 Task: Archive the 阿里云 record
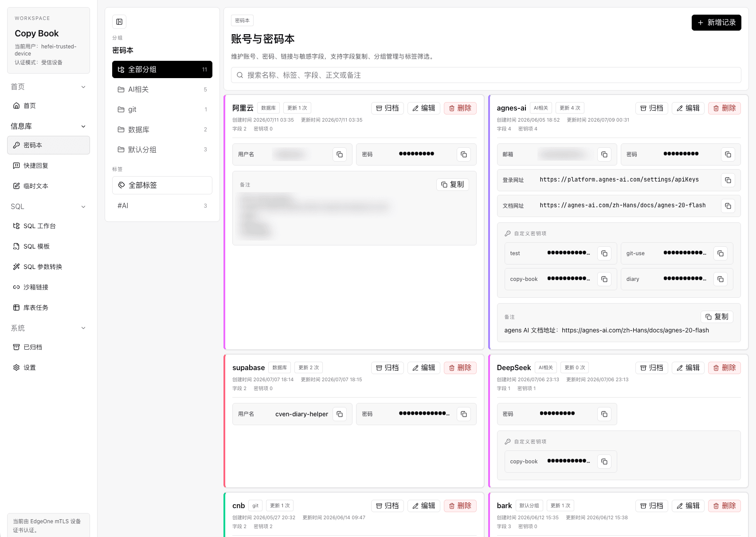coord(388,108)
